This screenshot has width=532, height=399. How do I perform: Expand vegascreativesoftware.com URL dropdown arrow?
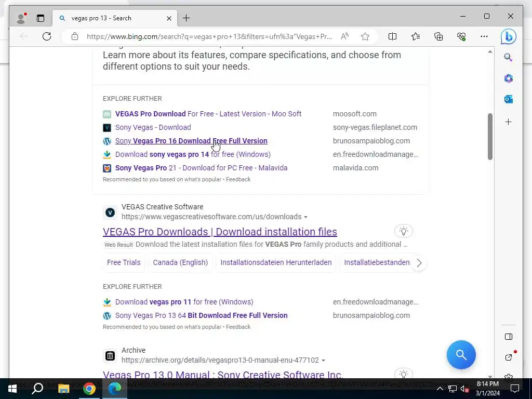305,217
